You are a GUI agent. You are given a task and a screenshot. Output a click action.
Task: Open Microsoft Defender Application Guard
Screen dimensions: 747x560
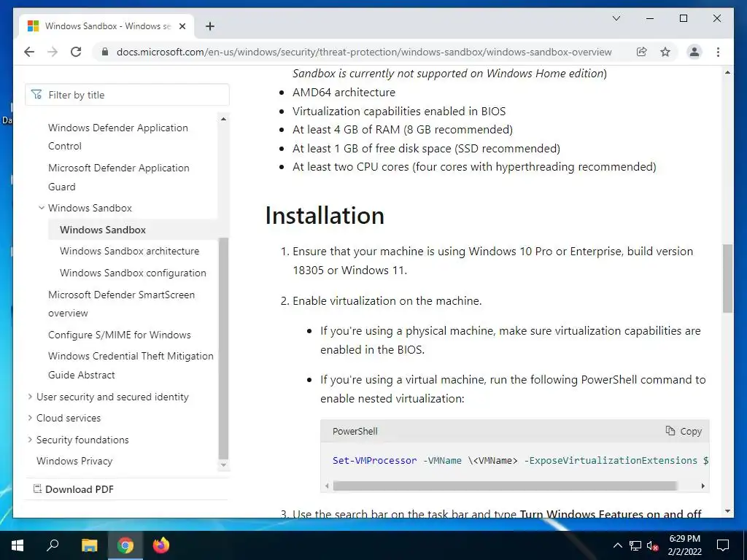[x=119, y=177]
